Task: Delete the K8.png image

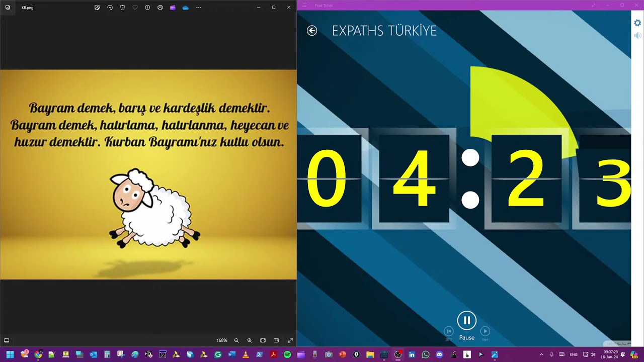Action: (x=122, y=8)
